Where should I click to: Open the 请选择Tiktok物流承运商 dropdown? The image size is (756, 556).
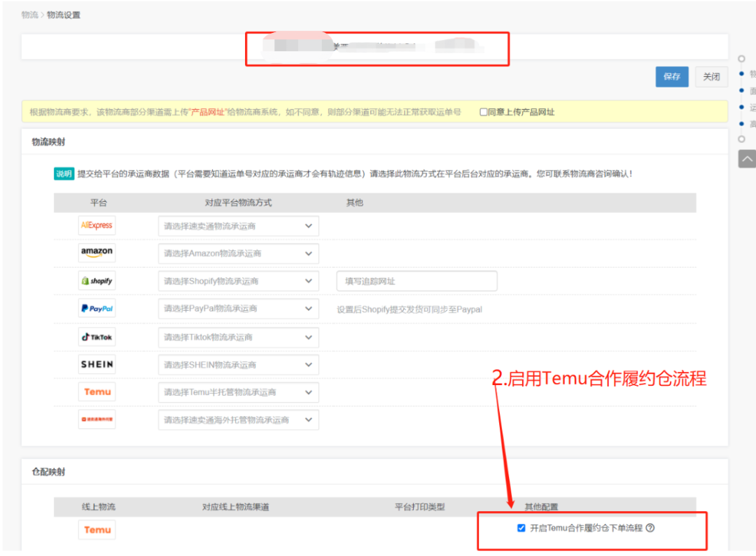coord(238,337)
